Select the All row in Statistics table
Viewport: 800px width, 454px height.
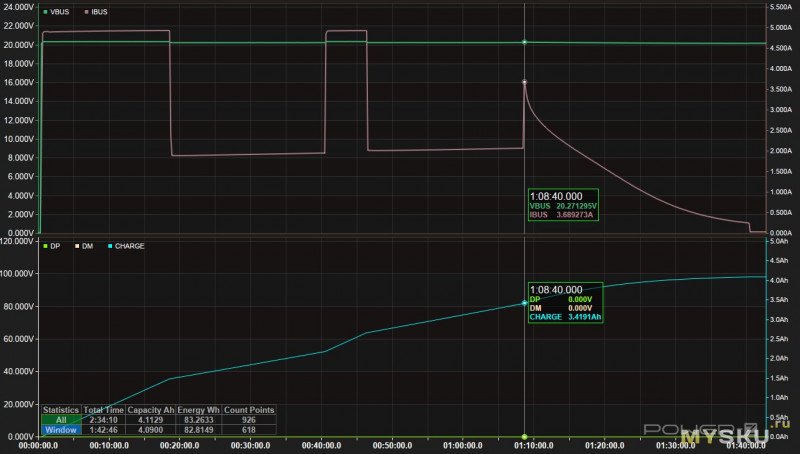coord(60,420)
